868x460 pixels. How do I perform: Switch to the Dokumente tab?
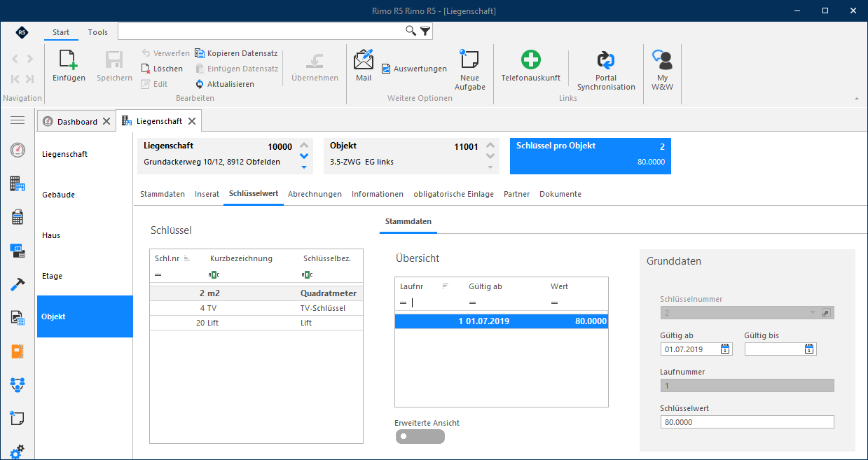pyautogui.click(x=560, y=194)
